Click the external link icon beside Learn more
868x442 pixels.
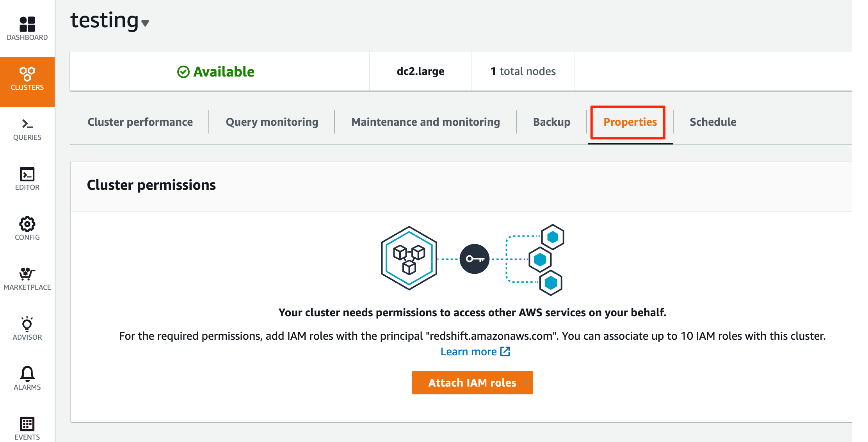point(505,351)
